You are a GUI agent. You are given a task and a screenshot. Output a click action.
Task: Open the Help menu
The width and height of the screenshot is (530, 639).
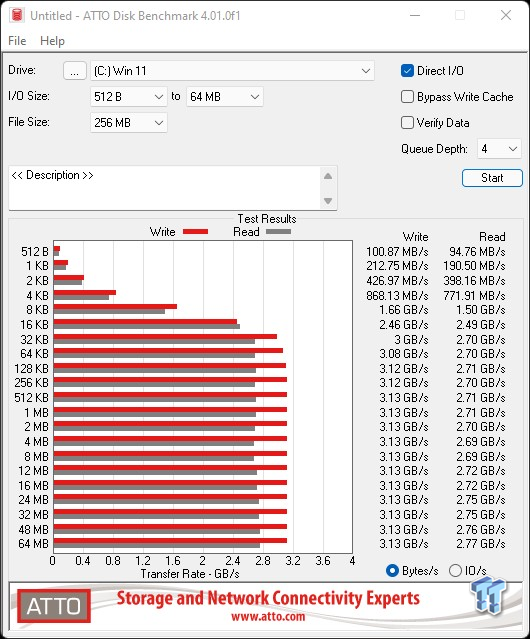[52, 41]
